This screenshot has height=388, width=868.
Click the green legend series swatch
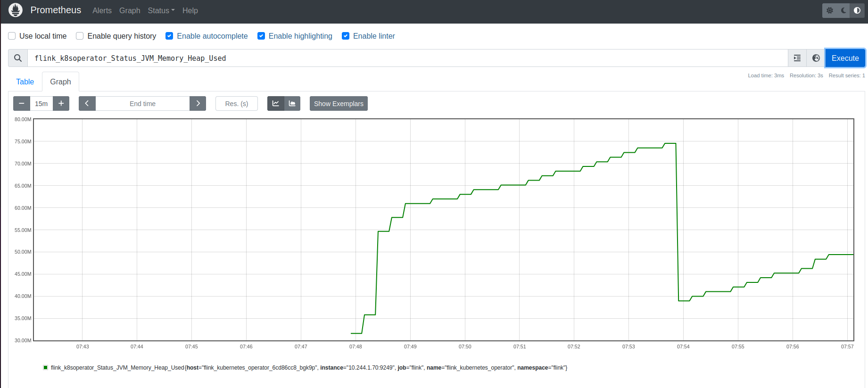46,368
